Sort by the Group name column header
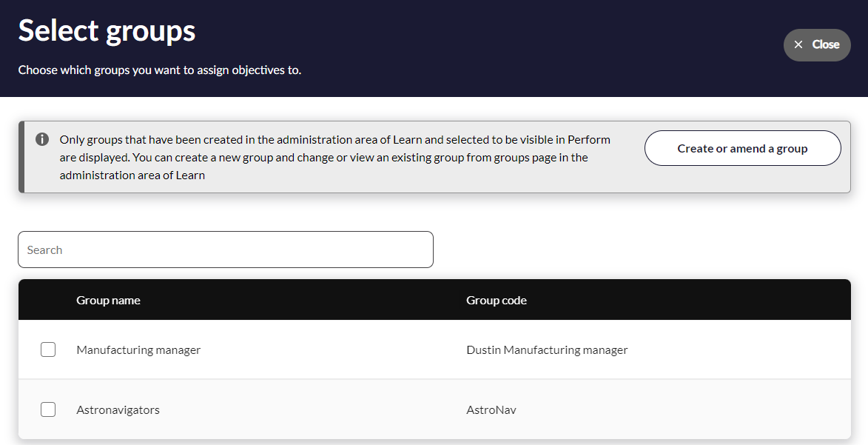The image size is (868, 445). (x=108, y=300)
